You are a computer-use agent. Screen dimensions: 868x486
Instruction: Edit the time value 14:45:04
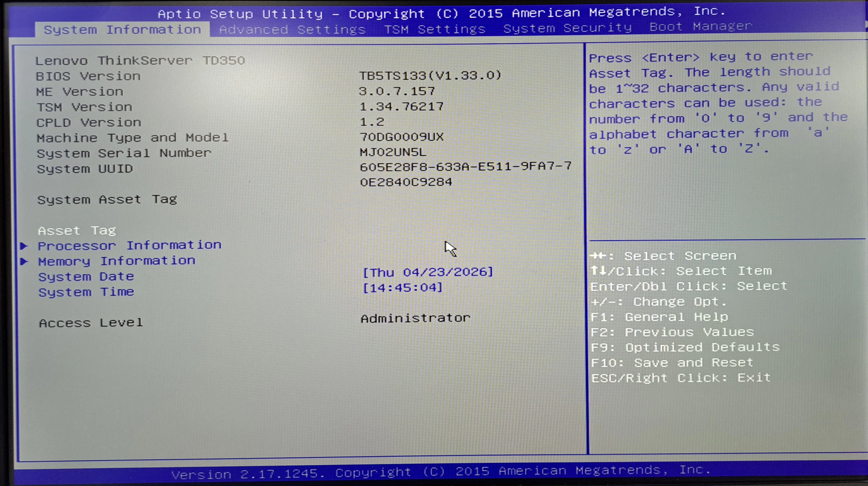pyautogui.click(x=403, y=287)
